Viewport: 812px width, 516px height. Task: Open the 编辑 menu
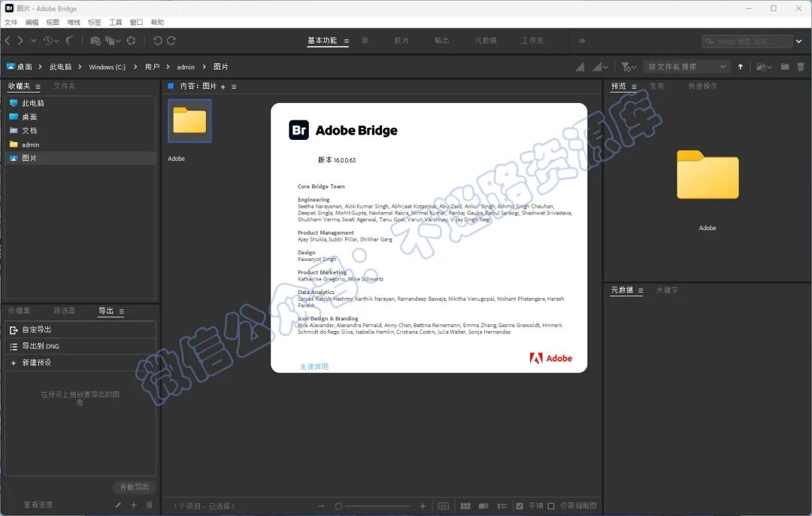pos(32,23)
